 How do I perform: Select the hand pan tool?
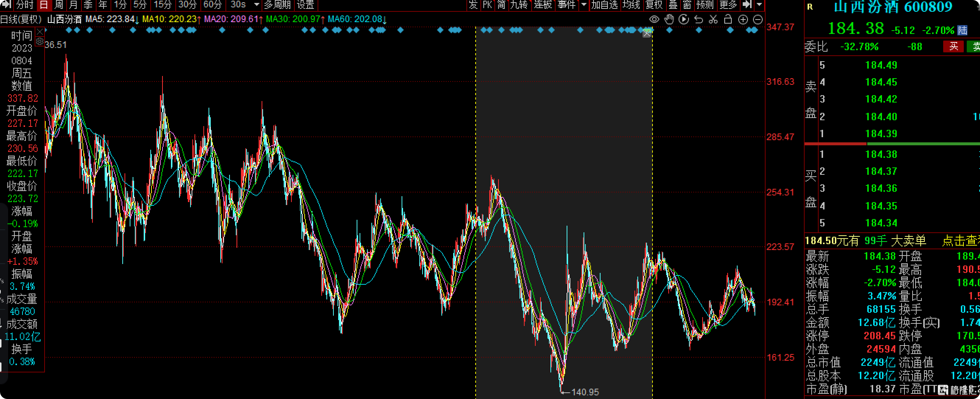669,20
